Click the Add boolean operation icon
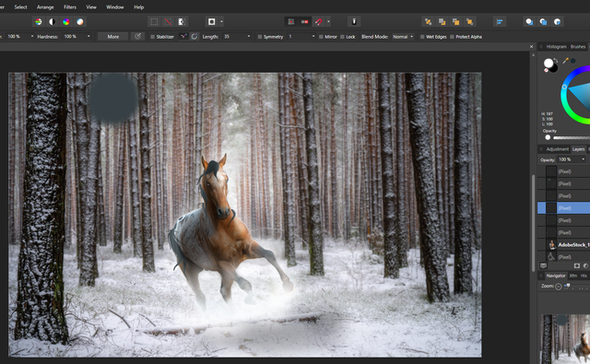This screenshot has width=590, height=364. 529,22
